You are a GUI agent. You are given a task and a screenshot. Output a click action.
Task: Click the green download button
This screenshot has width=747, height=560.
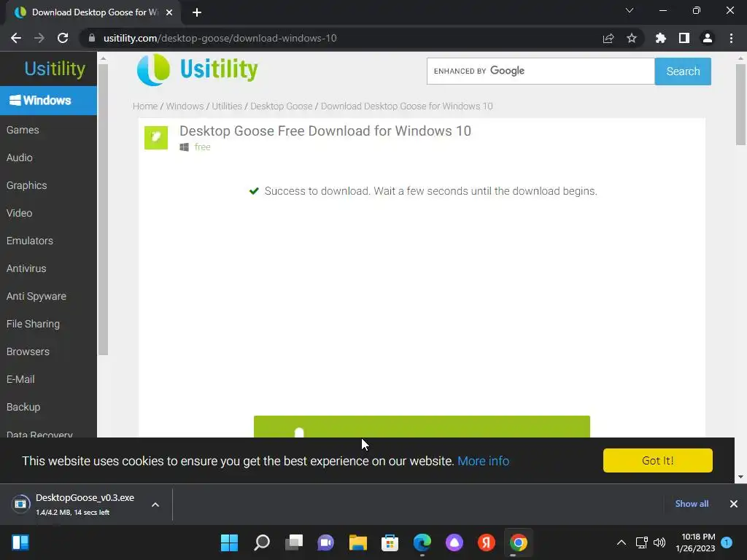422,427
